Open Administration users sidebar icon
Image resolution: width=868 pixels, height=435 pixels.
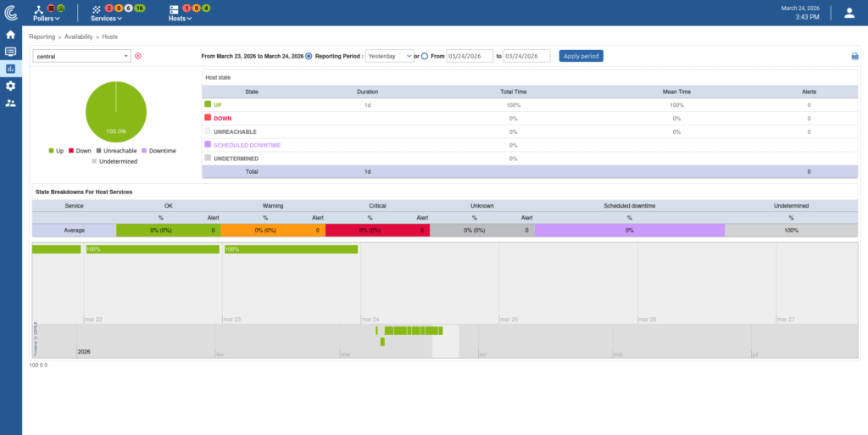click(10, 103)
